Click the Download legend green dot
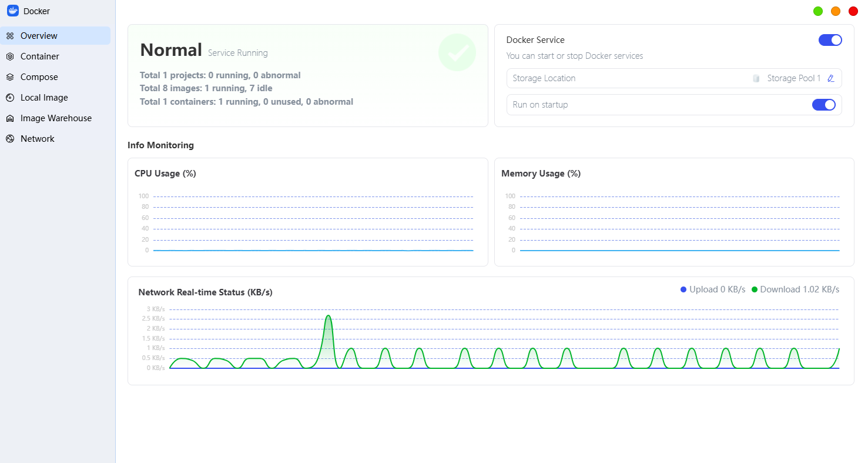Screen dimensions: 868x463 (x=755, y=289)
